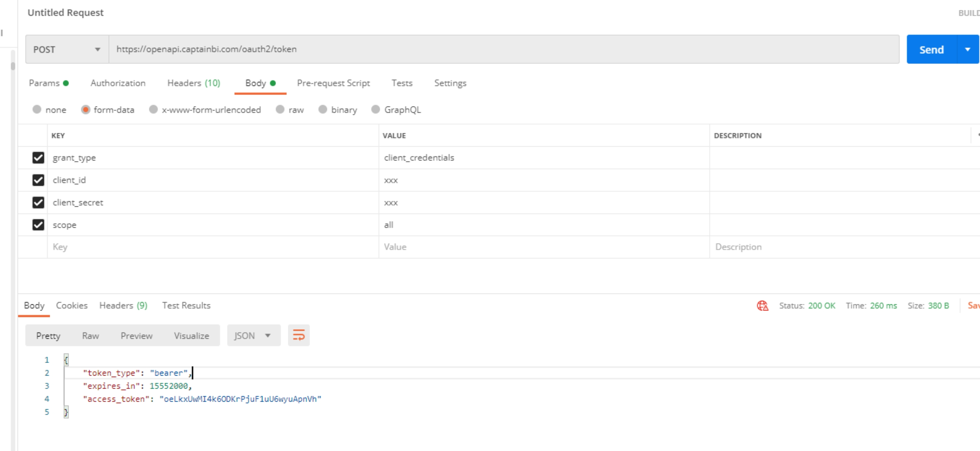Click the Status 200 OK text
980x451 pixels.
coord(807,306)
